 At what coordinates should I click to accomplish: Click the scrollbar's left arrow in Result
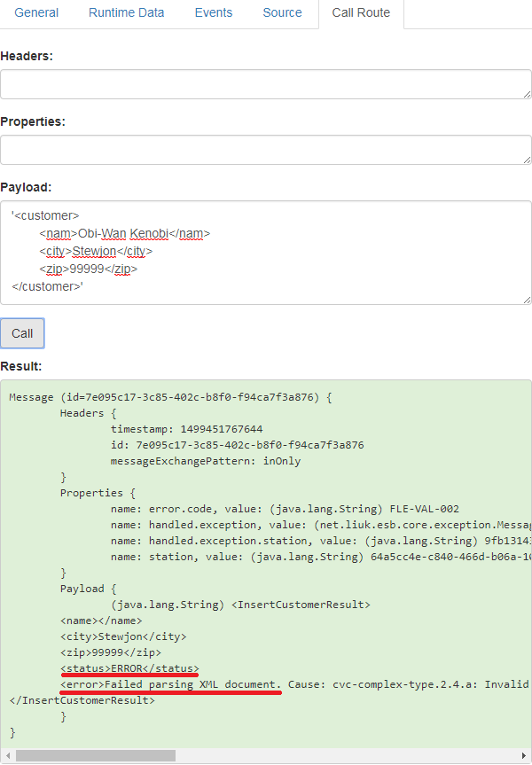(7, 756)
